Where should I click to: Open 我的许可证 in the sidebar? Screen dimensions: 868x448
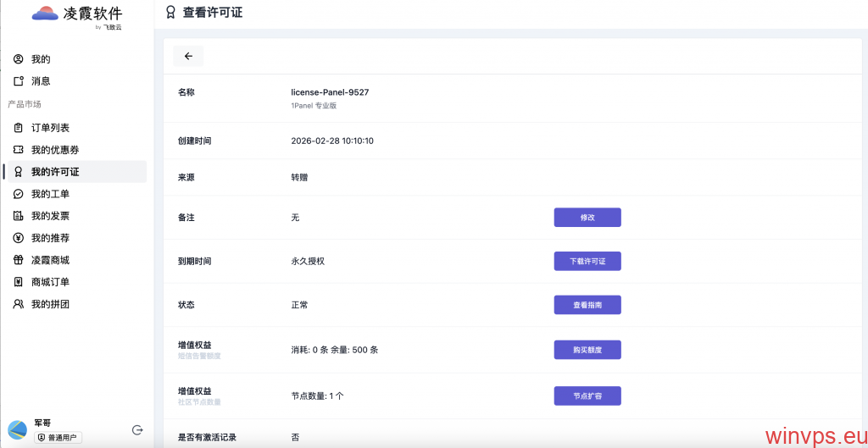coord(55,172)
